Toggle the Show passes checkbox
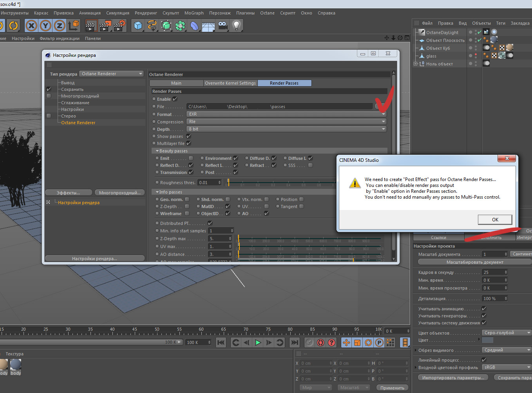Screen dimensions: 532x393 tap(188, 136)
